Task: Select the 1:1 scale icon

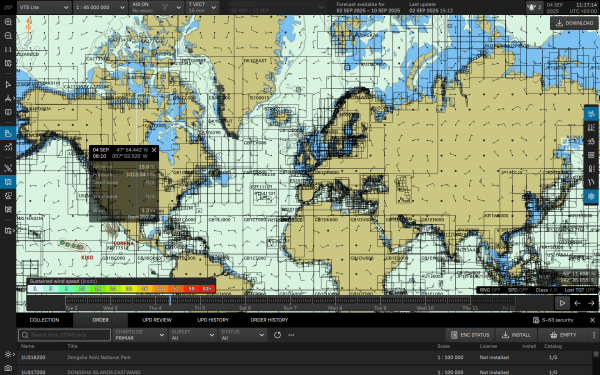Action: tap(8, 49)
